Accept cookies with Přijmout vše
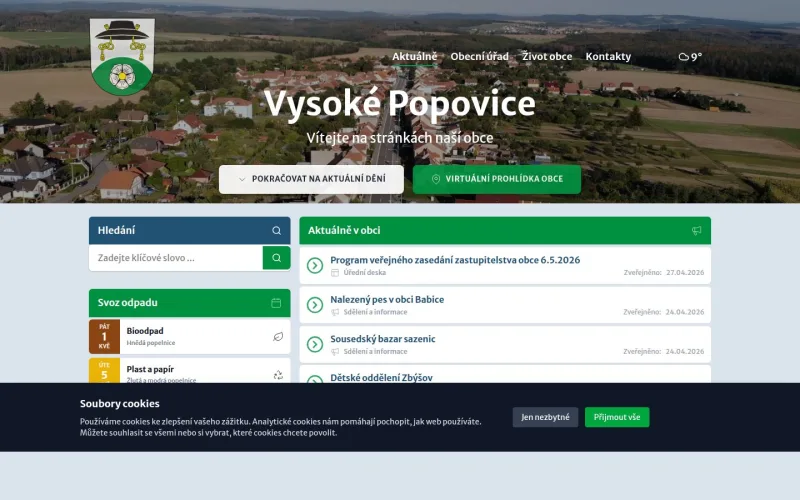The height and width of the screenshot is (500, 800). click(617, 417)
